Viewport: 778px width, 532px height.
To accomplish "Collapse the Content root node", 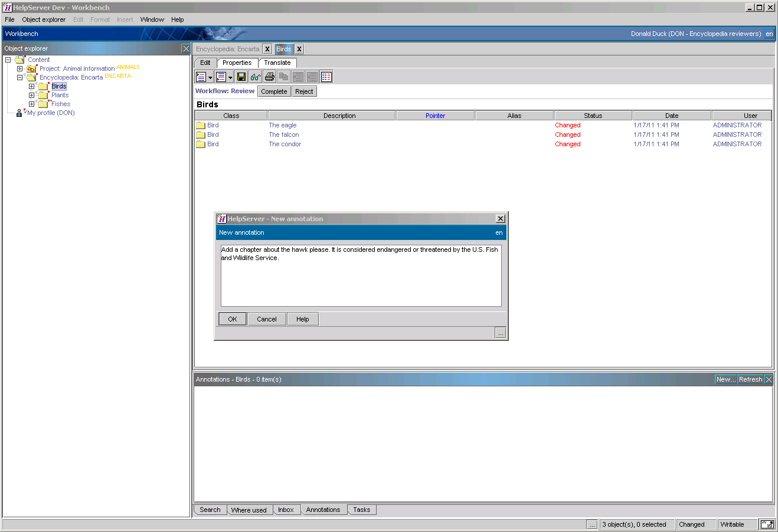I will (8, 60).
